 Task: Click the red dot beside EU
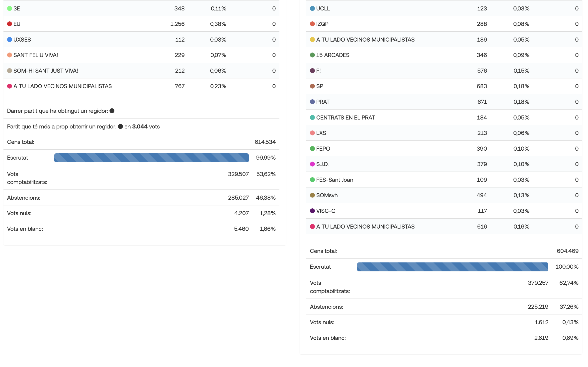pyautogui.click(x=9, y=24)
